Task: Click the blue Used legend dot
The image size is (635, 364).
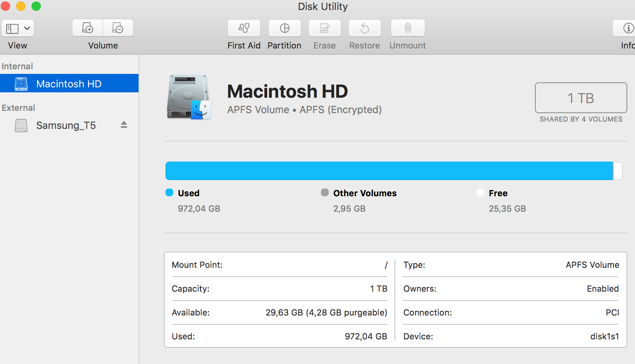Action: [x=169, y=192]
